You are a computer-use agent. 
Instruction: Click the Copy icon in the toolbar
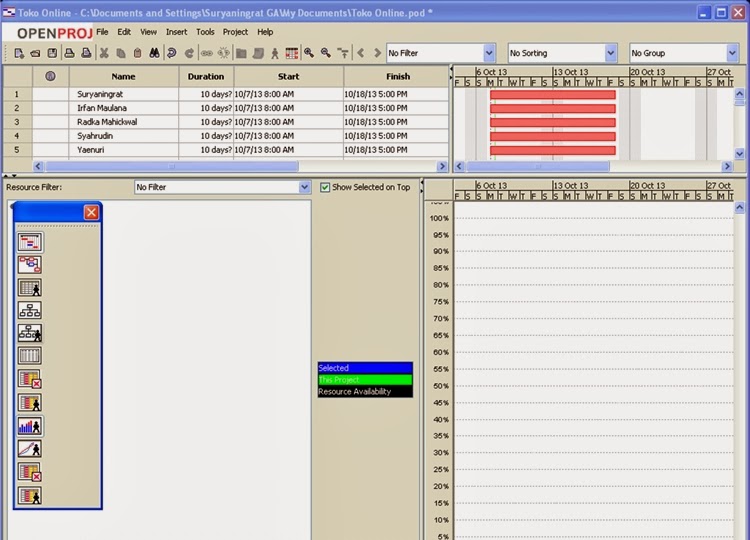[x=121, y=53]
